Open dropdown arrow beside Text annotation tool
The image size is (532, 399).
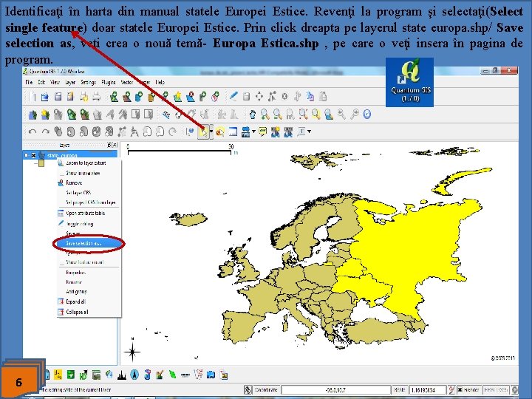pyautogui.click(x=309, y=132)
